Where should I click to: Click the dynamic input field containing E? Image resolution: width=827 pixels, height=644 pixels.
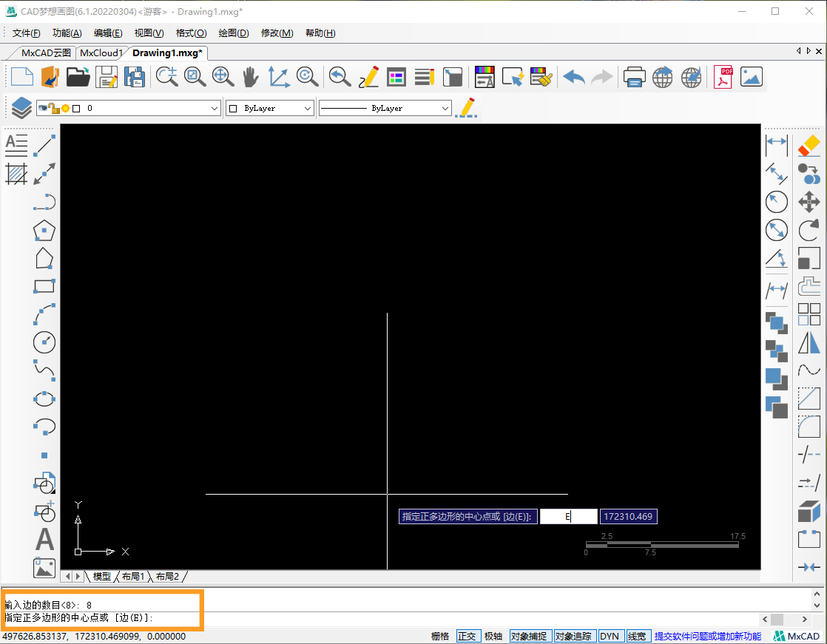pyautogui.click(x=568, y=517)
